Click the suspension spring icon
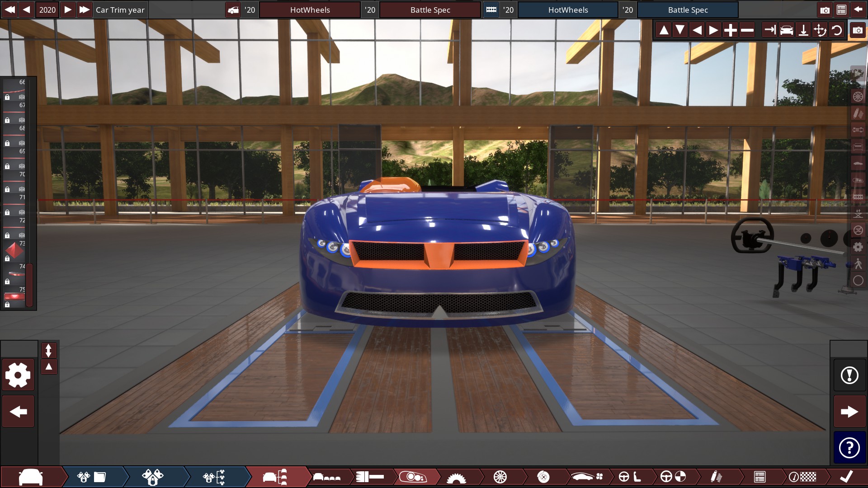868x488 pixels. tap(716, 477)
